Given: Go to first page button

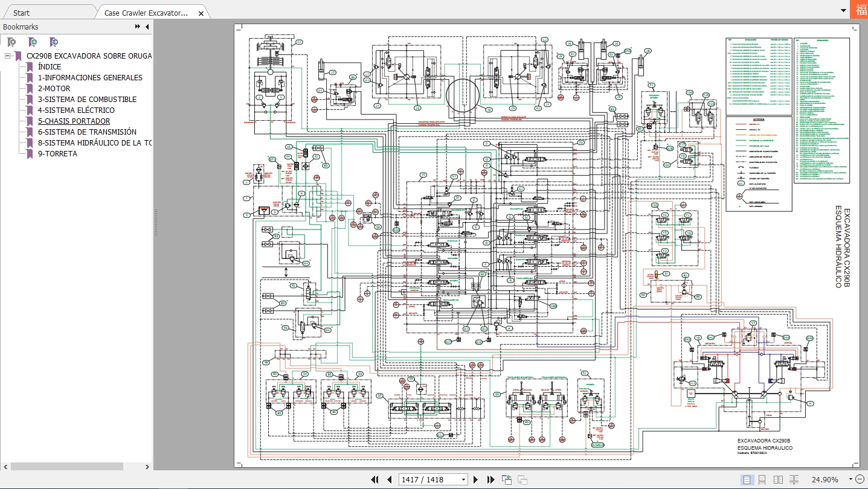Looking at the screenshot, I should pyautogui.click(x=375, y=480).
